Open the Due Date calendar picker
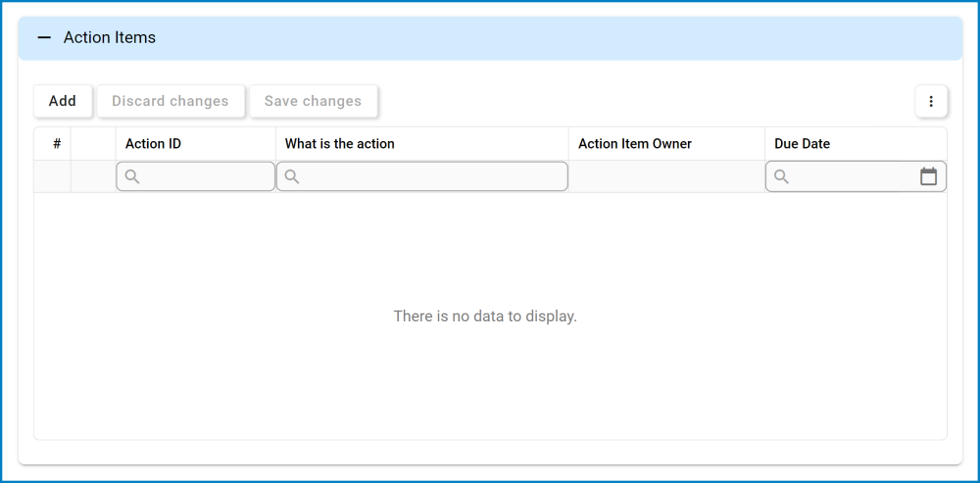The height and width of the screenshot is (483, 980). (928, 176)
